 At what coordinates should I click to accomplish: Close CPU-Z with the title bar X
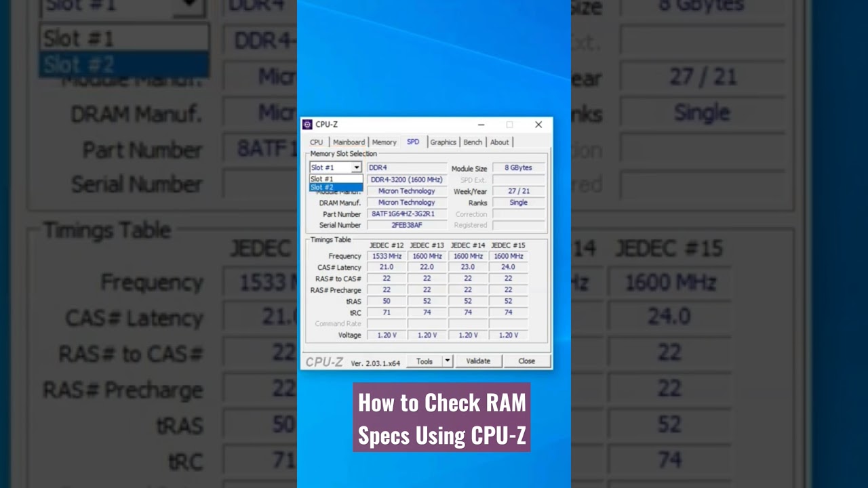pyautogui.click(x=538, y=125)
